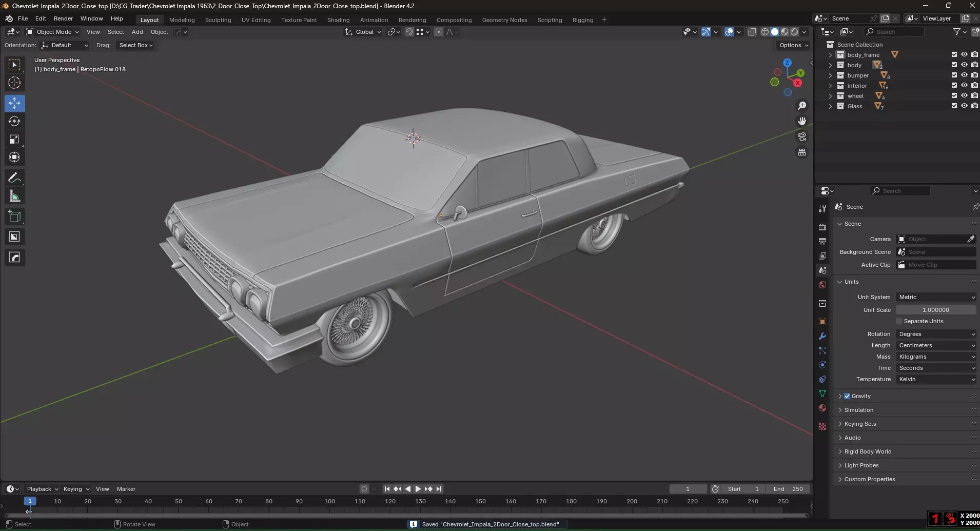
Task: Click the Cursor tool icon
Action: (14, 83)
